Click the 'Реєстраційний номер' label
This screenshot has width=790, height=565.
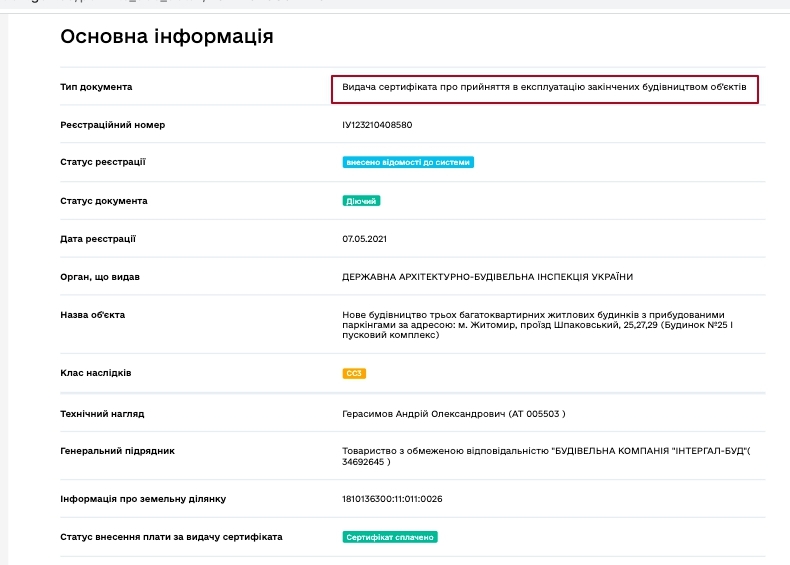112,124
